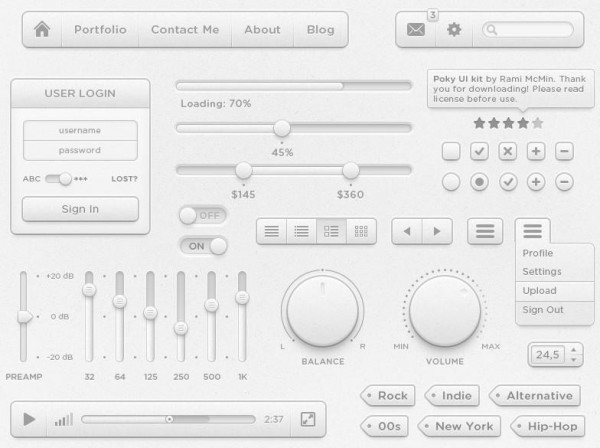
Task: Choose Upload from the dropdown menu
Action: point(554,291)
